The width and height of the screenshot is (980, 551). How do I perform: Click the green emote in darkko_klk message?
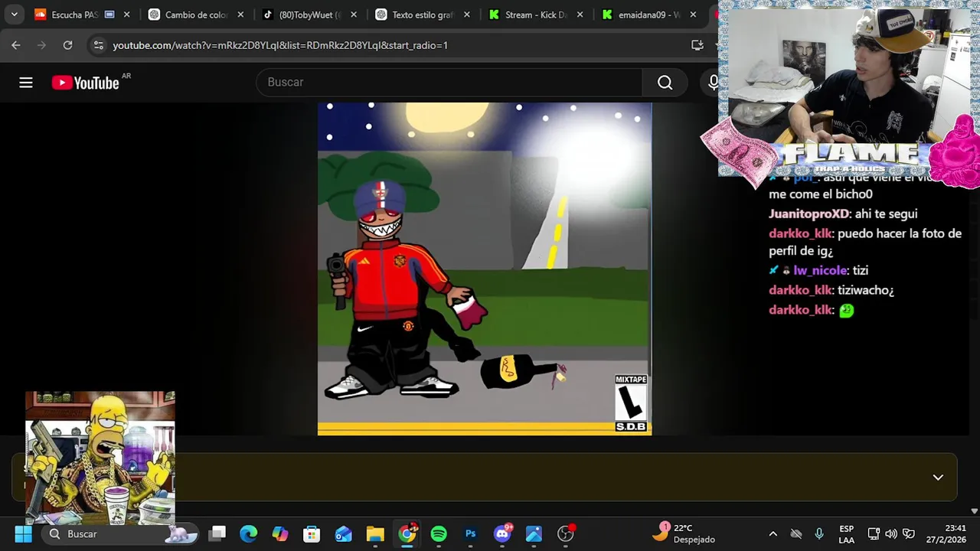click(x=846, y=310)
